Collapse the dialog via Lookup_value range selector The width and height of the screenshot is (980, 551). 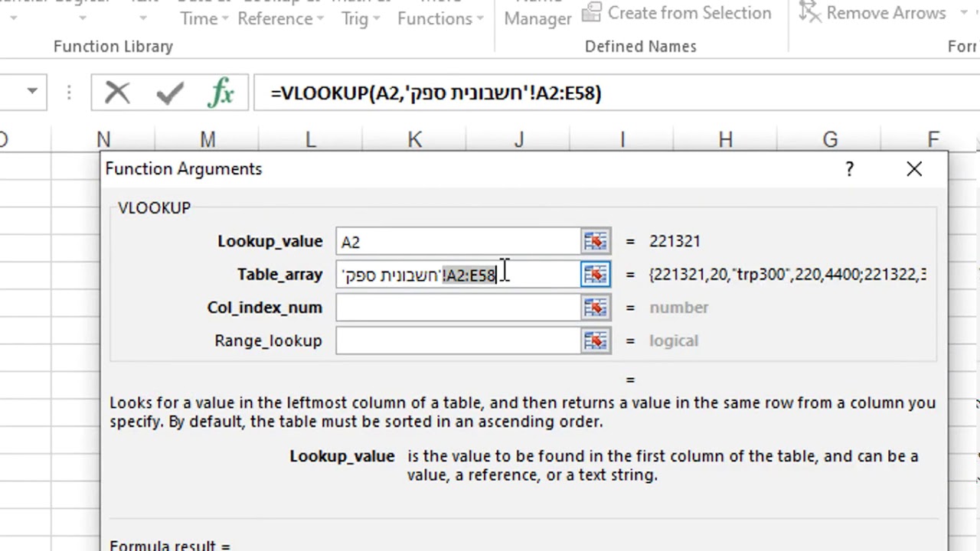coord(596,241)
